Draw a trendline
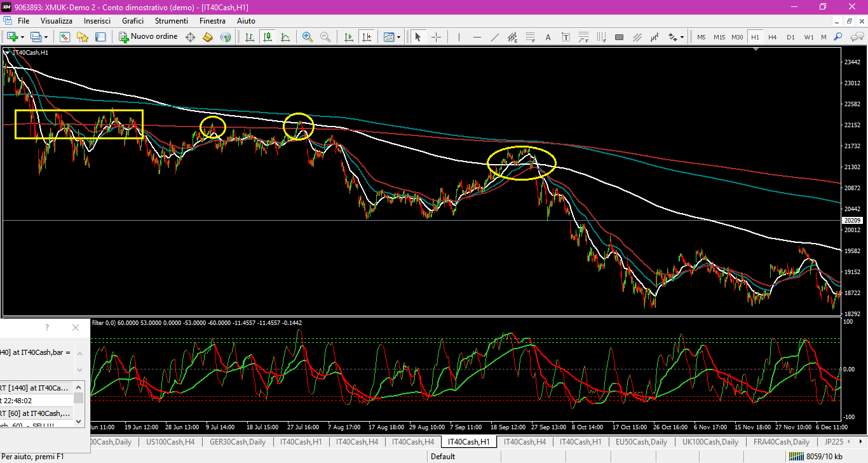This screenshot has height=463, width=868. (494, 37)
